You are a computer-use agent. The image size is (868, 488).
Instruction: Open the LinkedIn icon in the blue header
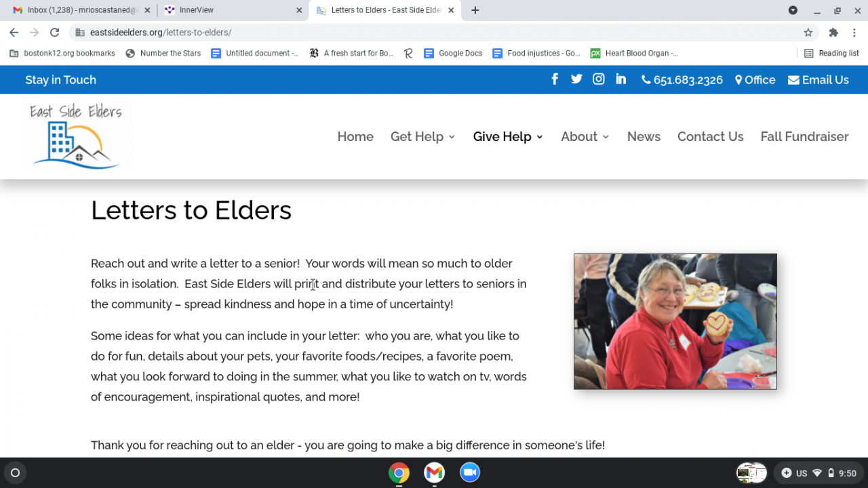pos(621,79)
